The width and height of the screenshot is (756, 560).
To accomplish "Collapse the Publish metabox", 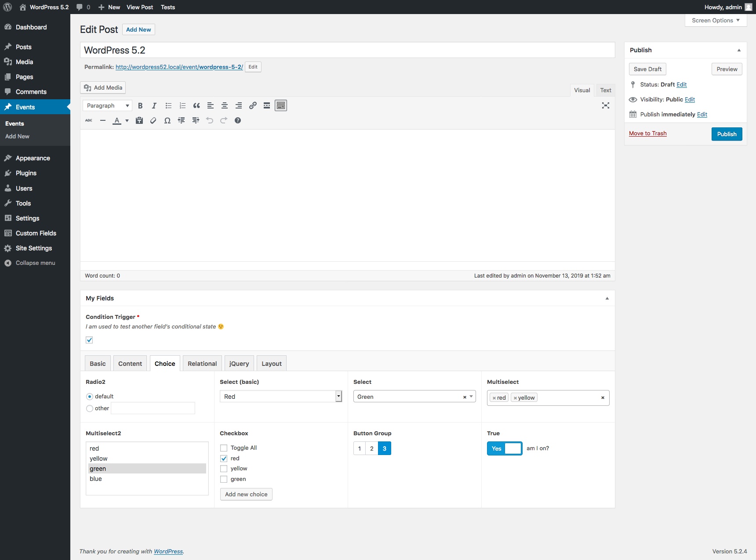I will click(739, 50).
